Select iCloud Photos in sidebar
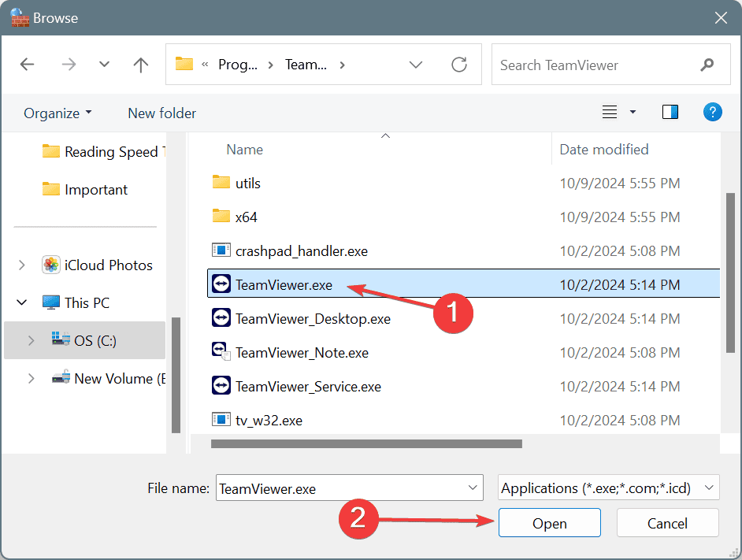742x560 pixels. pyautogui.click(x=98, y=265)
